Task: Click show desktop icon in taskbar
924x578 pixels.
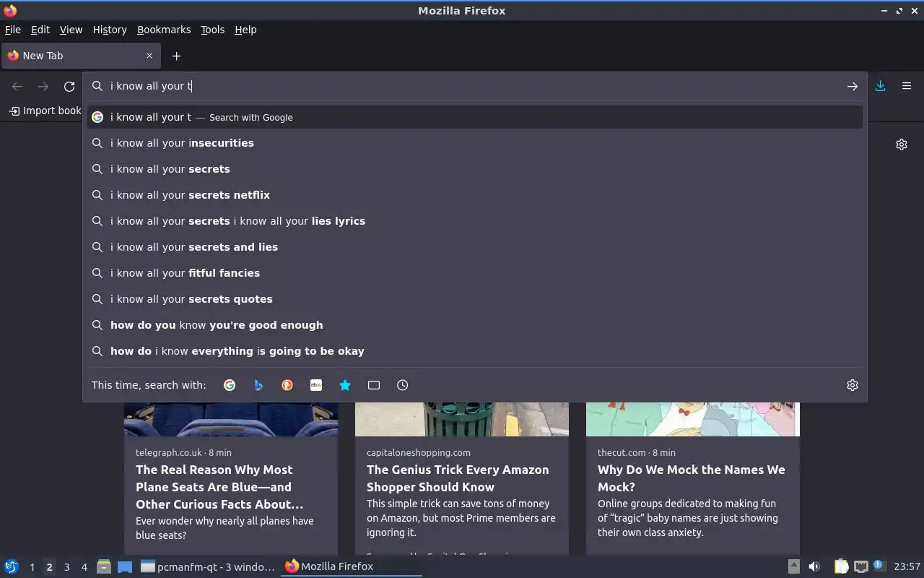Action: point(125,566)
